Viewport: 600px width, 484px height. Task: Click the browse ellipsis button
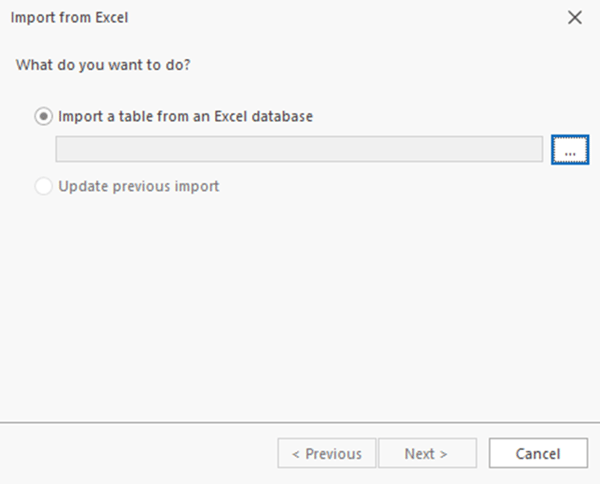pos(570,149)
